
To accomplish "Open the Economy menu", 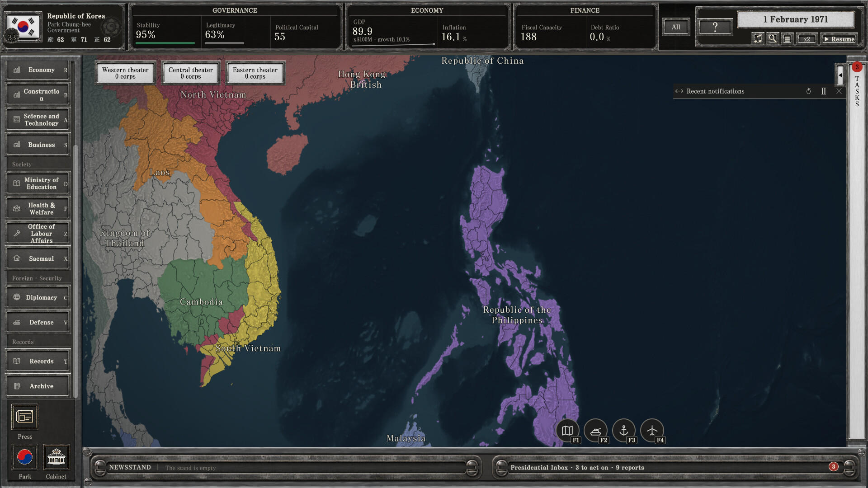I will 38,70.
